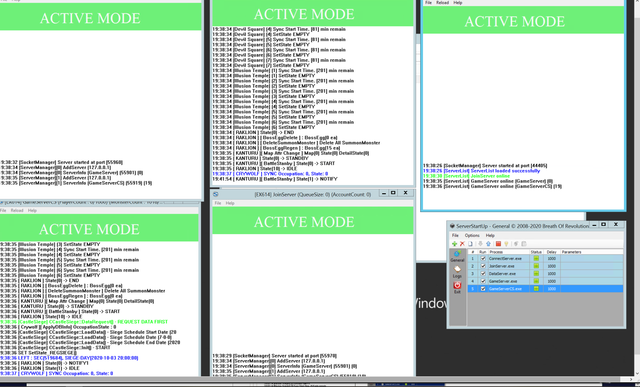Click the green status indicator for ConnectServer.exe
This screenshot has width=640, height=387.
pos(536,258)
